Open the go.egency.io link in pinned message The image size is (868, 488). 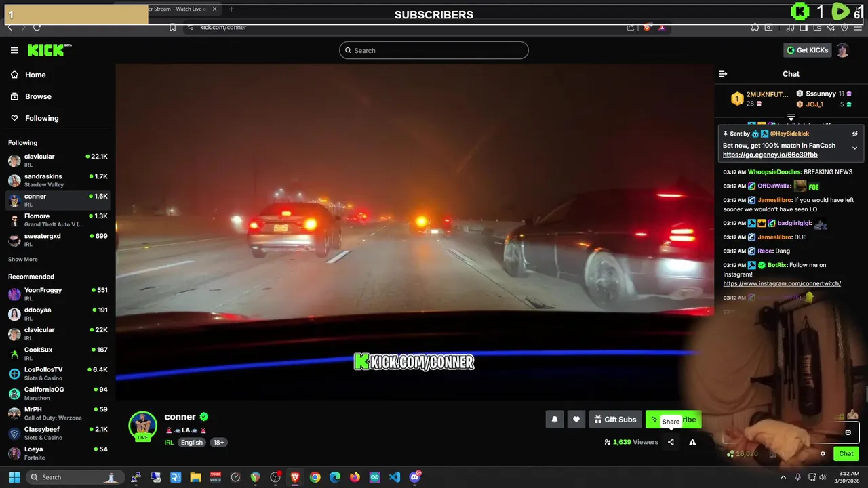770,155
